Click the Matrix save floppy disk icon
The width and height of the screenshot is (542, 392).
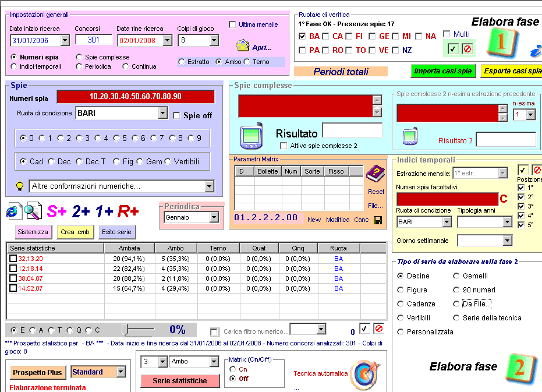coord(378,220)
